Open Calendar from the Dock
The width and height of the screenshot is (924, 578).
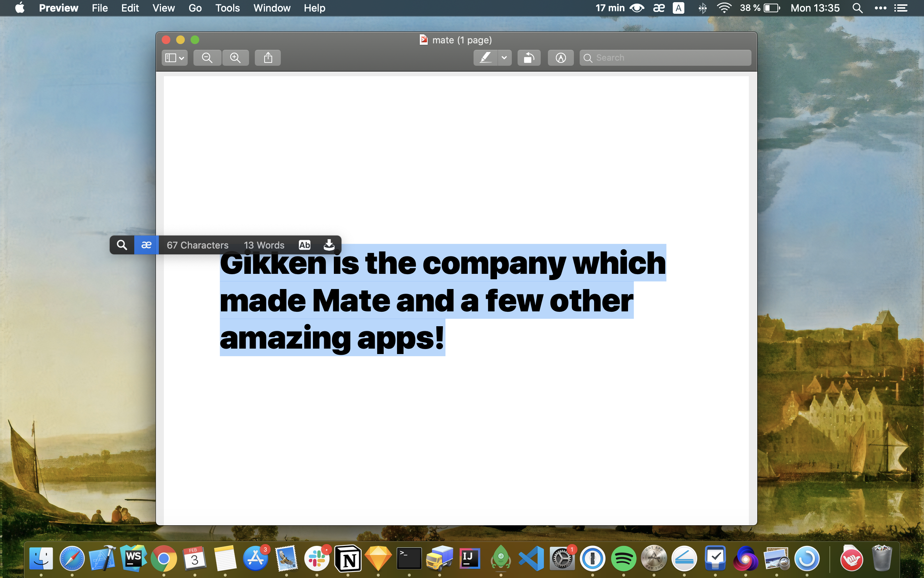194,558
